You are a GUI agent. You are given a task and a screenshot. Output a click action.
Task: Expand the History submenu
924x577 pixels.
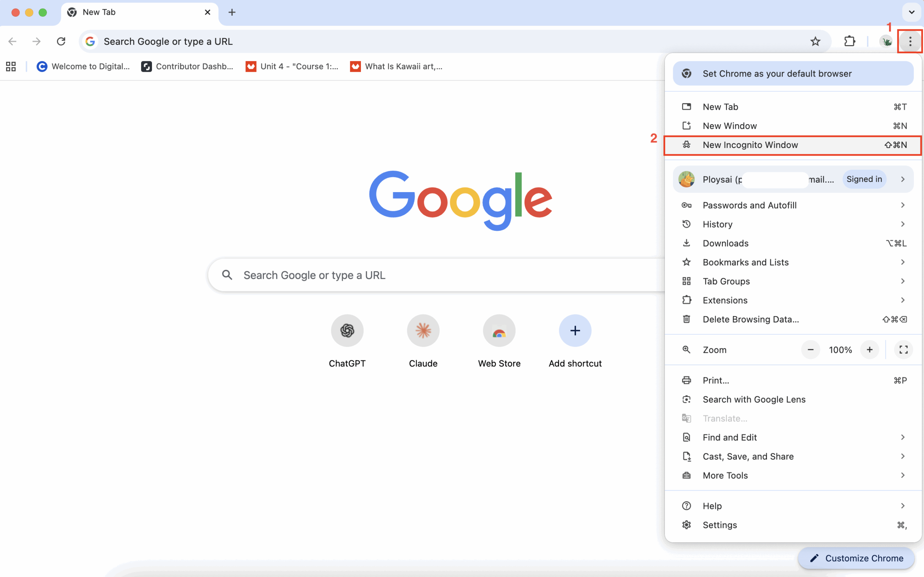pyautogui.click(x=718, y=224)
